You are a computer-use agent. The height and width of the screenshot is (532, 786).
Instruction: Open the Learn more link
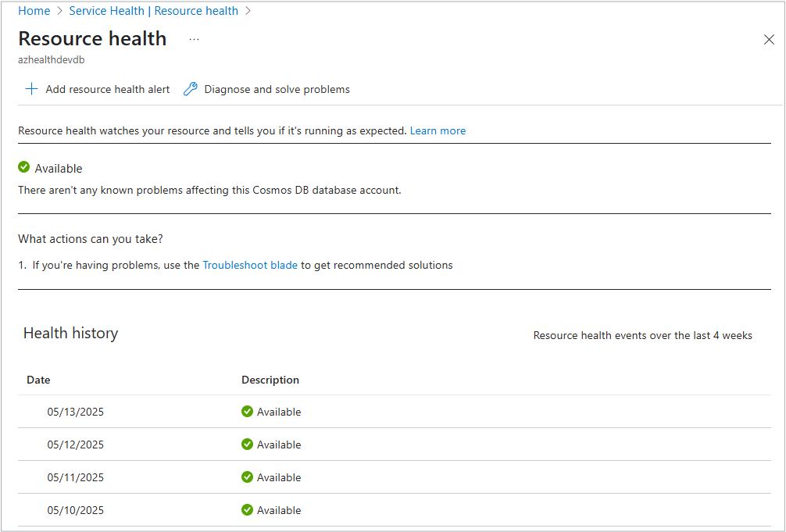click(x=438, y=130)
